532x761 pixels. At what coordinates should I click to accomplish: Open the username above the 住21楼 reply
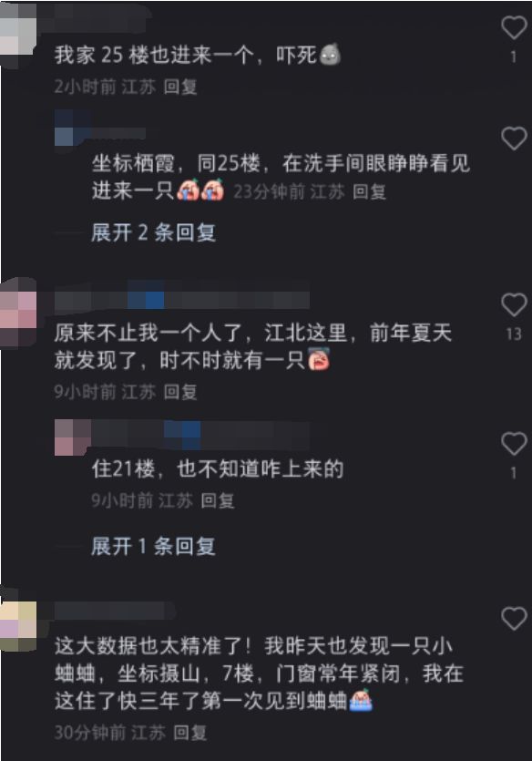200,434
